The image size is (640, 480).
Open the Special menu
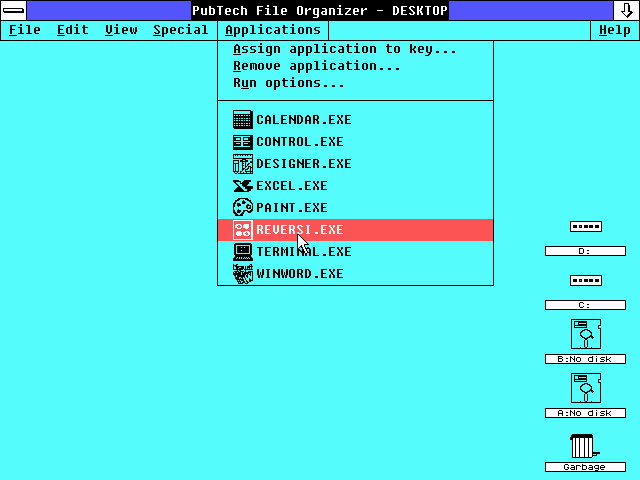(x=181, y=30)
